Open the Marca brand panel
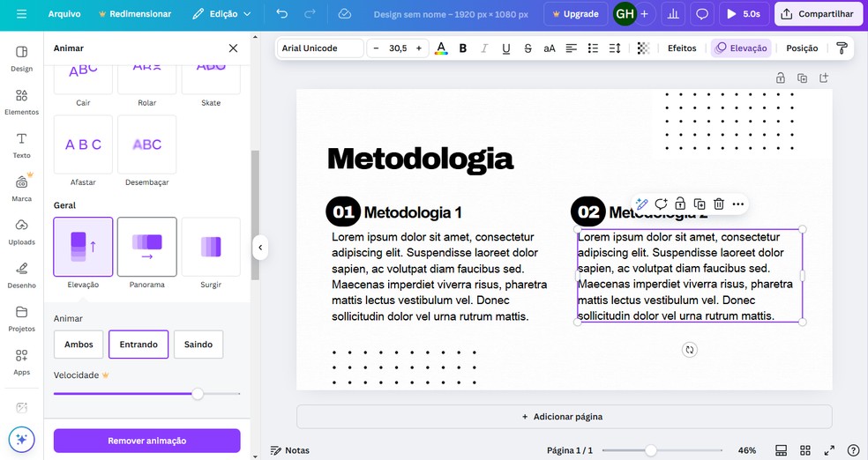This screenshot has height=460, width=868. tap(21, 189)
